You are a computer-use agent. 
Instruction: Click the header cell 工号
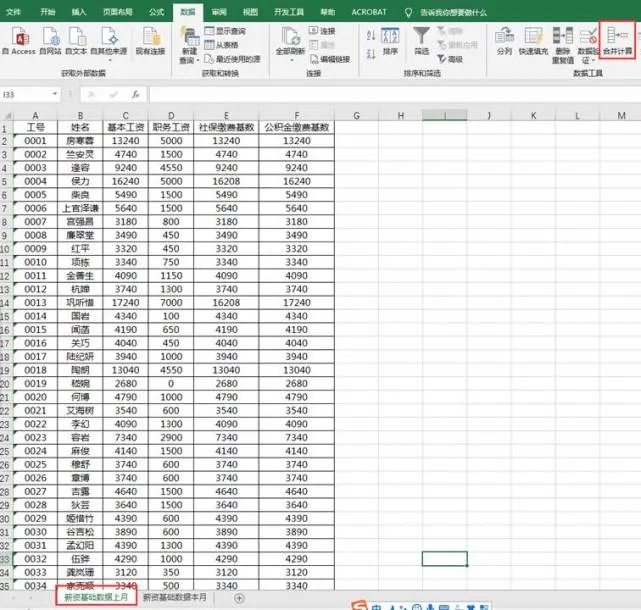click(x=36, y=127)
